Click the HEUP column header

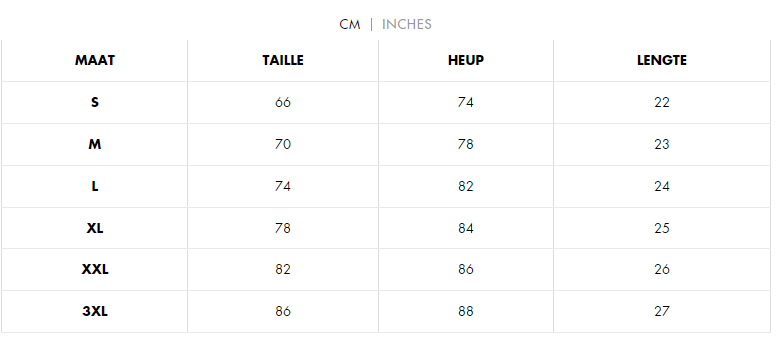coord(465,60)
